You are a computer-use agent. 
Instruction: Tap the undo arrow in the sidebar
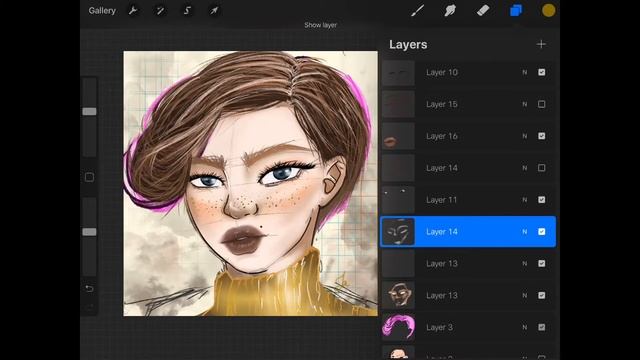89,289
